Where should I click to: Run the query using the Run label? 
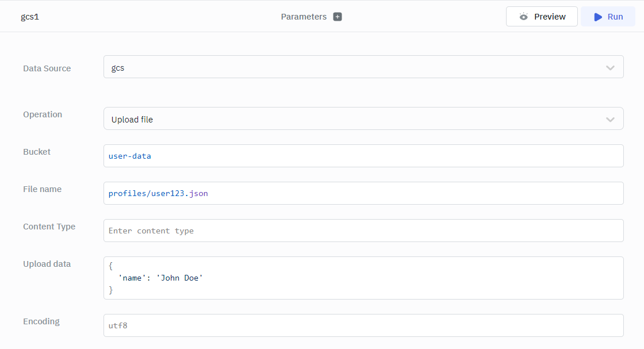click(x=615, y=17)
